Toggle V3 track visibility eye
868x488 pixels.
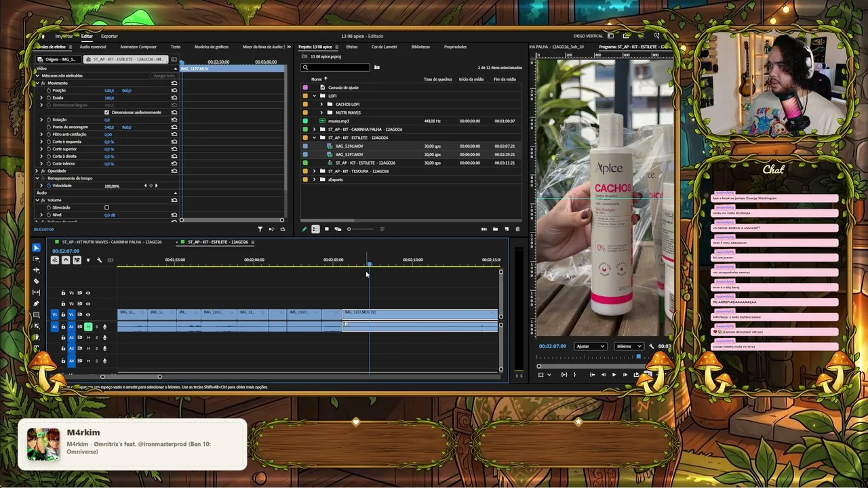point(87,293)
